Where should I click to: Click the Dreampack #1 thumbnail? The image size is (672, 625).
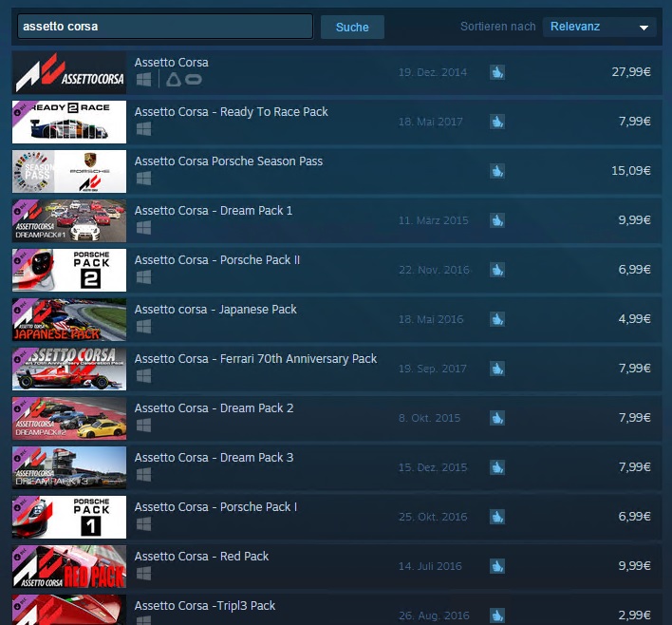(x=69, y=220)
